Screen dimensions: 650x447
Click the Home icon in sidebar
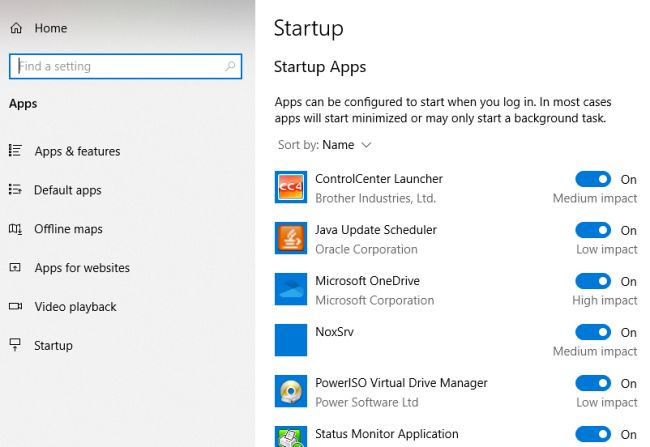point(16,28)
